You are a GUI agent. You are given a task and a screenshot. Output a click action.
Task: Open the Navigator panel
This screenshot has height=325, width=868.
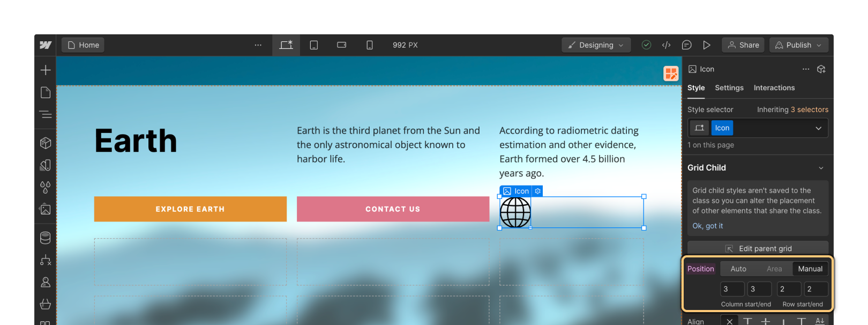point(46,114)
